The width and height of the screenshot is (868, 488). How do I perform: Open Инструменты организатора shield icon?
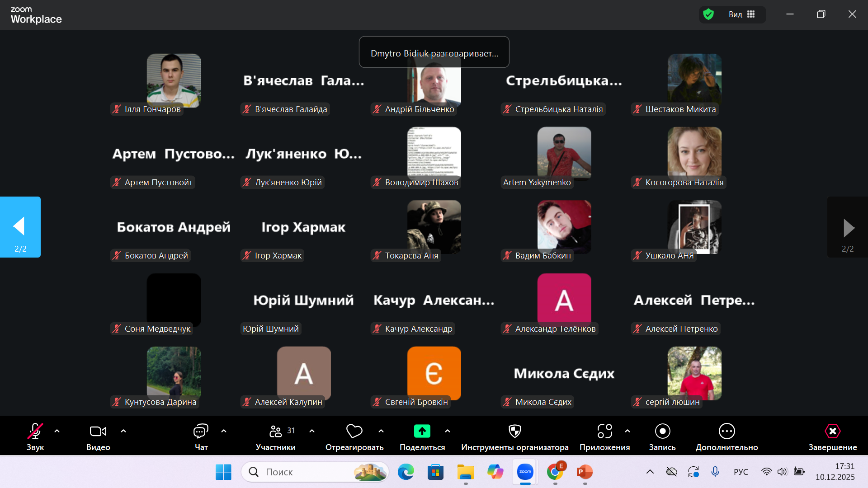tap(514, 432)
